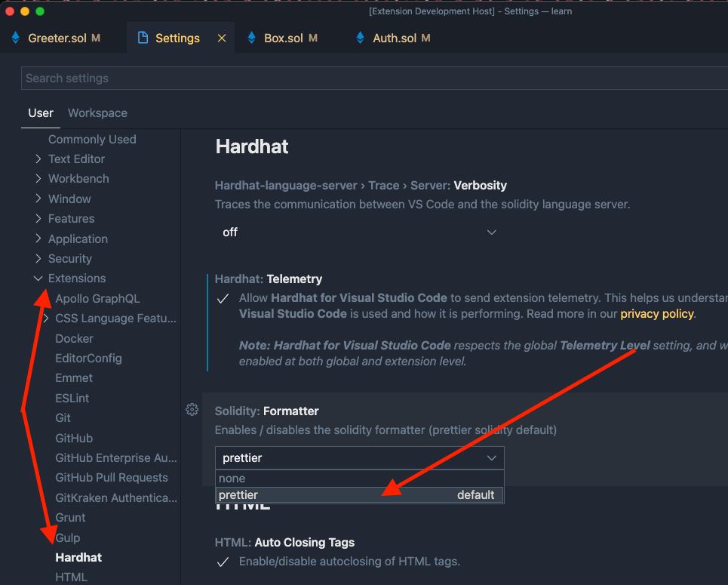The image size is (728, 585).
Task: Select Commonly Used in settings tree
Action: click(92, 140)
